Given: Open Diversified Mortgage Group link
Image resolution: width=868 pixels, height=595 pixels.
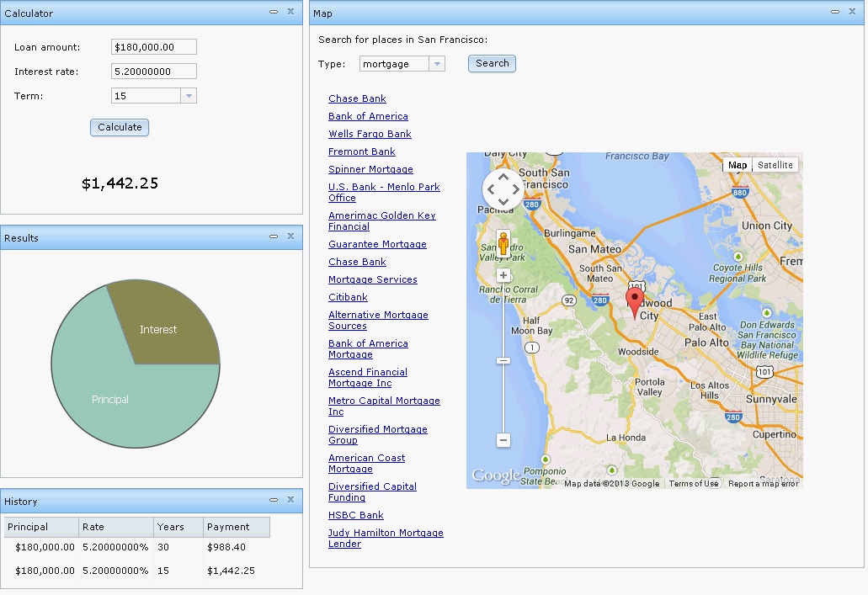Looking at the screenshot, I should [377, 435].
